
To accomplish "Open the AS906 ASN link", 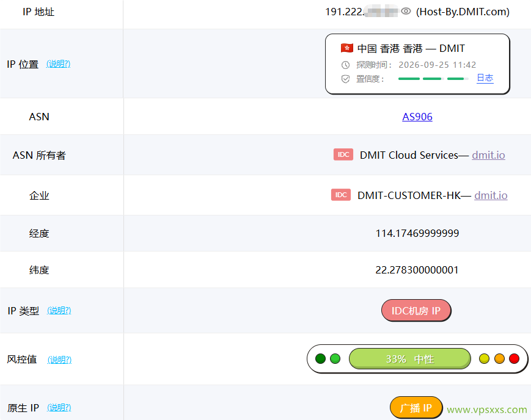I will click(417, 117).
